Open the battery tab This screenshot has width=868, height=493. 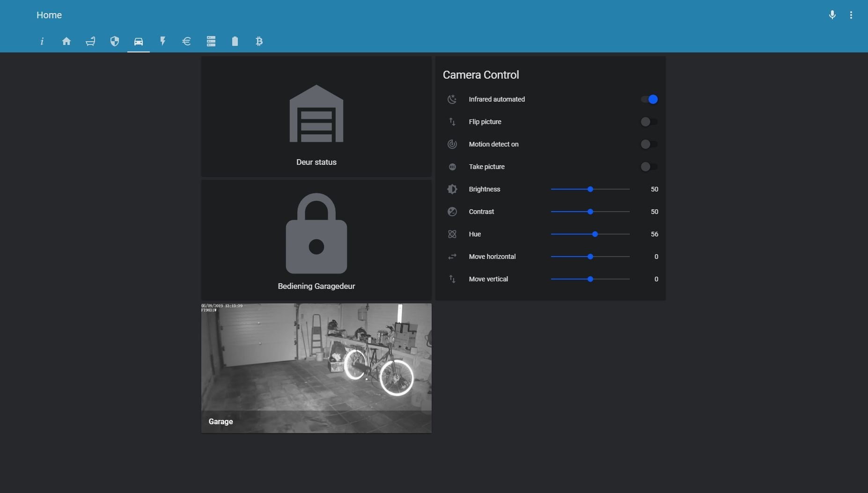pyautogui.click(x=235, y=41)
